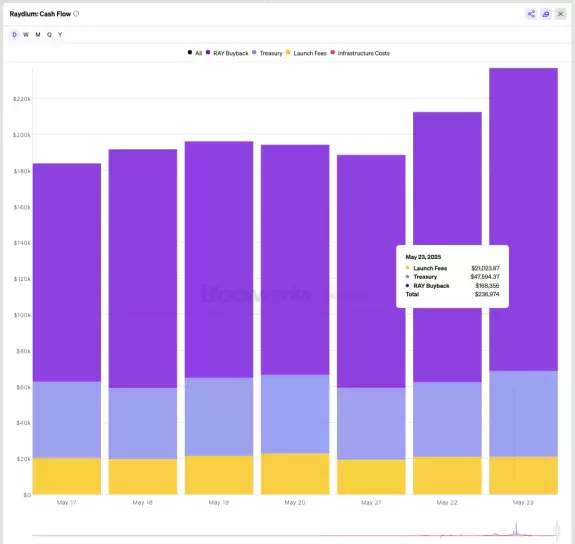Open the info icon next to title

click(x=76, y=14)
